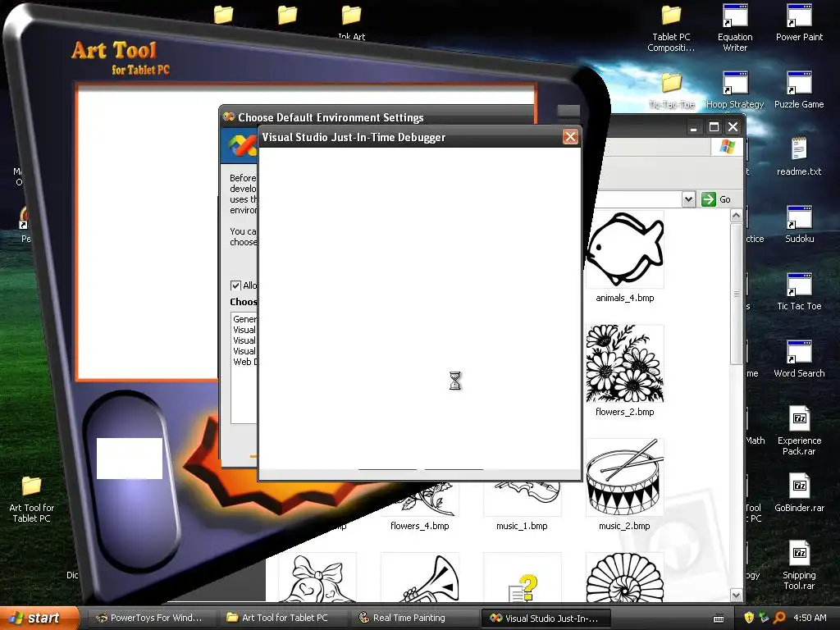
Task: Switch to Art Tool for Tablet PC taskbar button
Action: pyautogui.click(x=282, y=618)
